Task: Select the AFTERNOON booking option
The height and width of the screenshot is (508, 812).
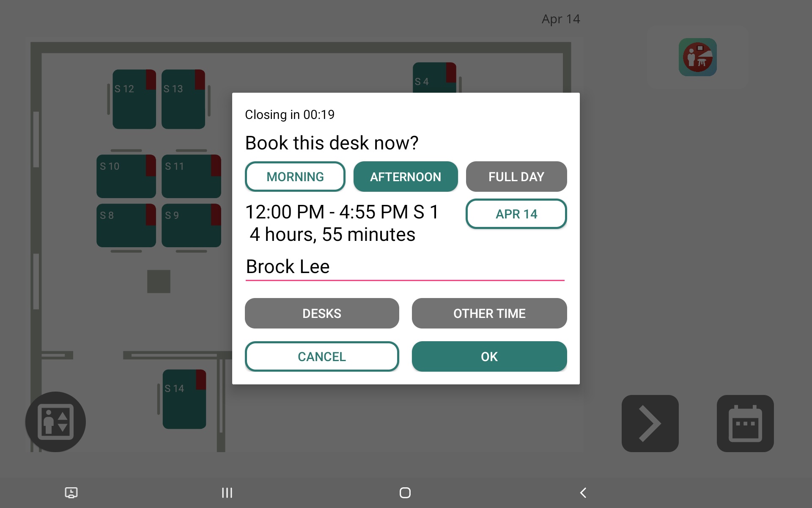Action: pyautogui.click(x=406, y=176)
